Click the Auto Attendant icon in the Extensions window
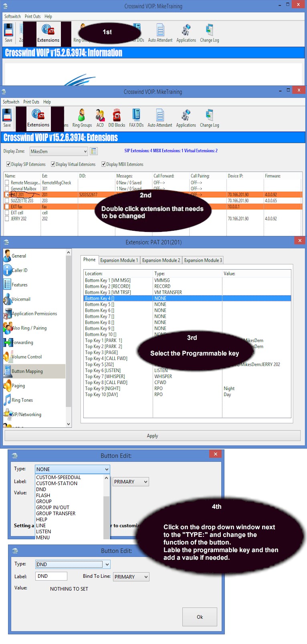 pos(160,118)
